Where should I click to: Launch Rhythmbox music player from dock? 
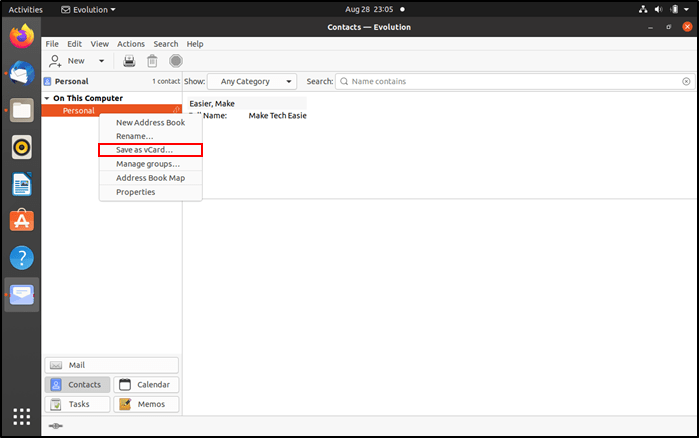[21, 147]
